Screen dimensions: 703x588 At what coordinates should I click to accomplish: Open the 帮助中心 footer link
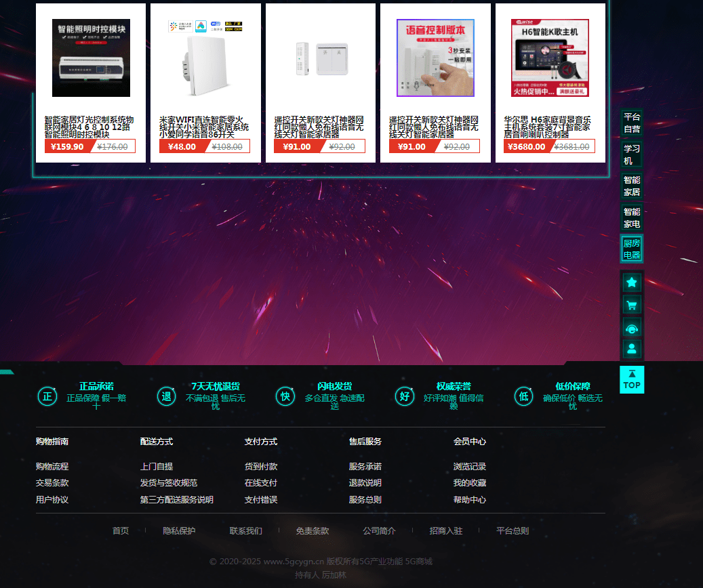(470, 500)
